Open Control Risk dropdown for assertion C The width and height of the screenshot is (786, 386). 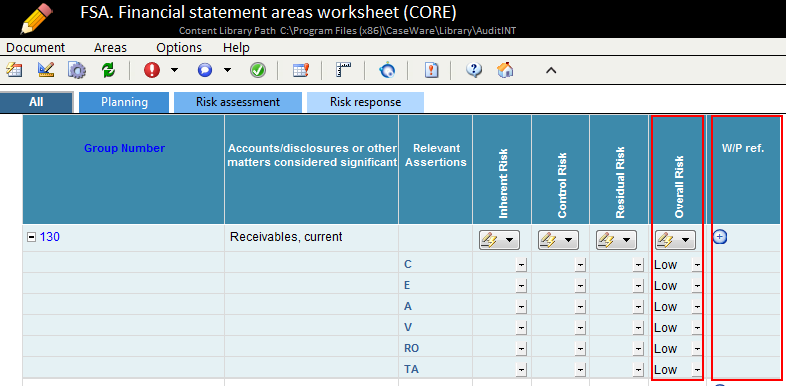pyautogui.click(x=580, y=265)
